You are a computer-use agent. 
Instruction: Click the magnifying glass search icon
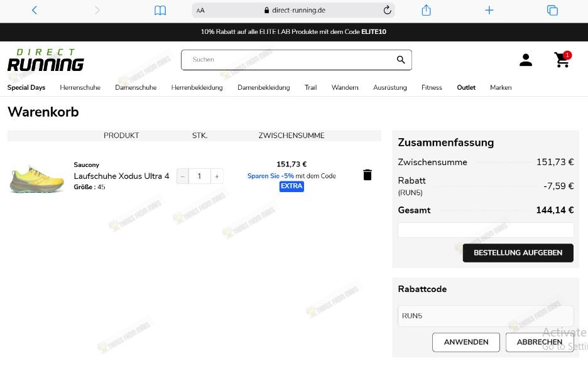coord(401,60)
